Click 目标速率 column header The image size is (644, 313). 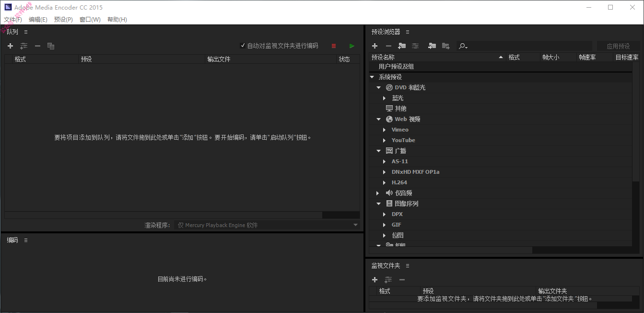[626, 57]
